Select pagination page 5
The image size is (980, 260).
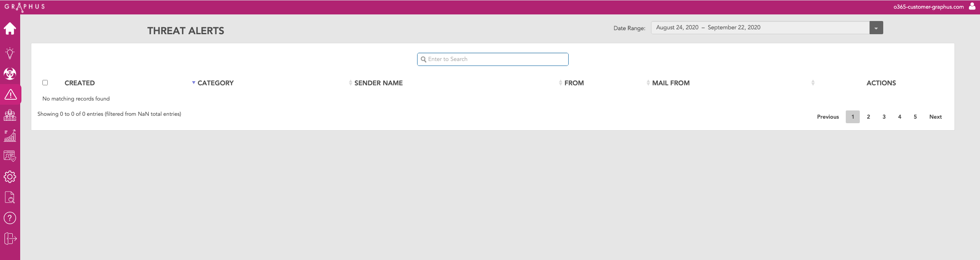[x=915, y=117]
